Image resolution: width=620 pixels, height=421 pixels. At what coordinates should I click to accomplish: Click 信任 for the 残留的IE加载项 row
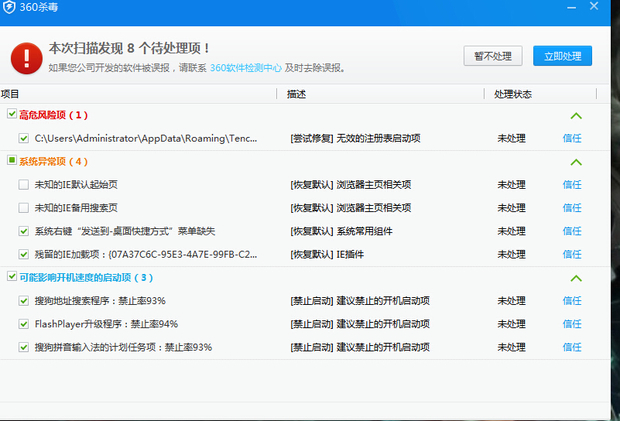[572, 254]
